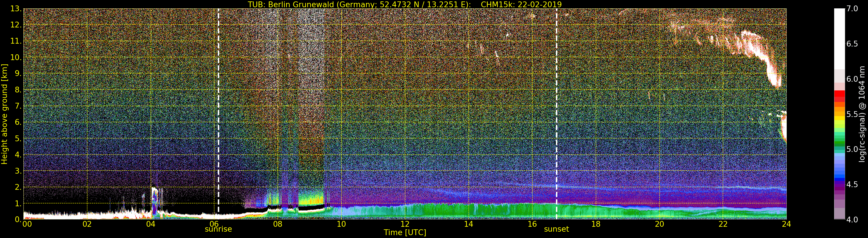Select the time axis tick '10'
Viewport: 868px width, 238px height.
tap(341, 224)
